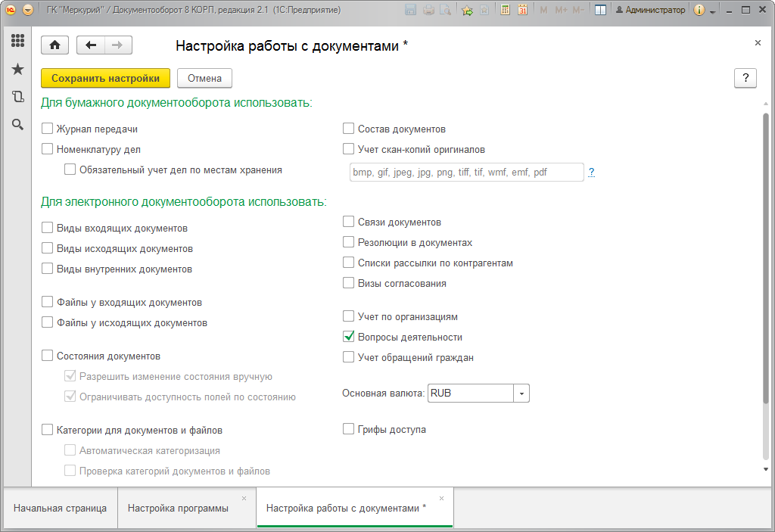Open the calendar icon

(522, 10)
